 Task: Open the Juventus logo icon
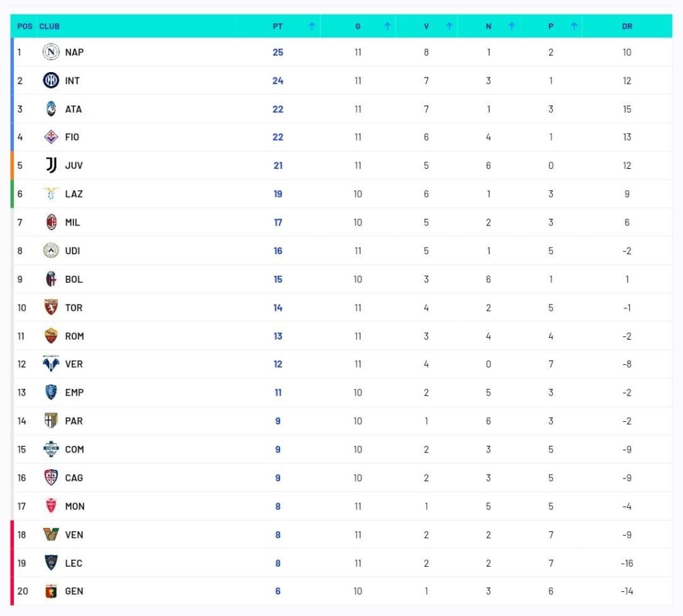point(51,166)
